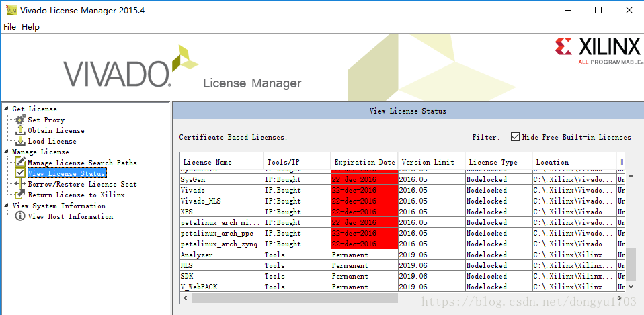Close the Vivado License Manager window

click(x=629, y=10)
